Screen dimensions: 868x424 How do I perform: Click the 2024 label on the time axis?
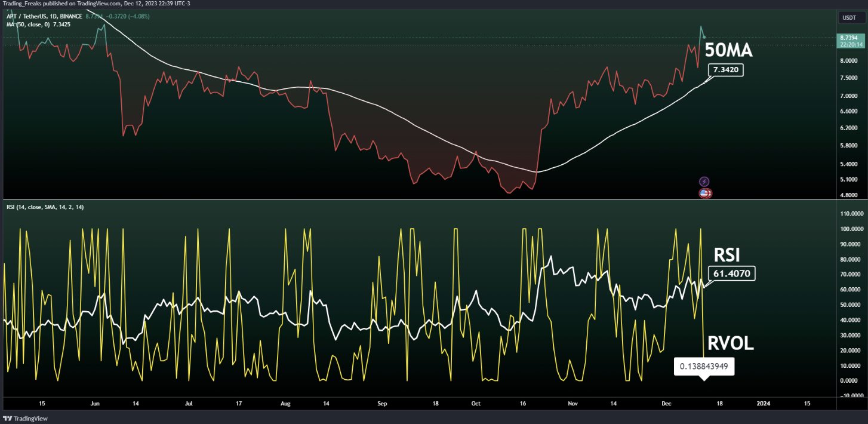pos(763,404)
